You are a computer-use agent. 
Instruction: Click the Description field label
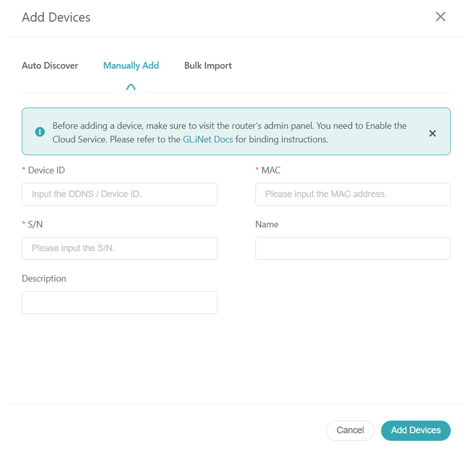click(44, 278)
